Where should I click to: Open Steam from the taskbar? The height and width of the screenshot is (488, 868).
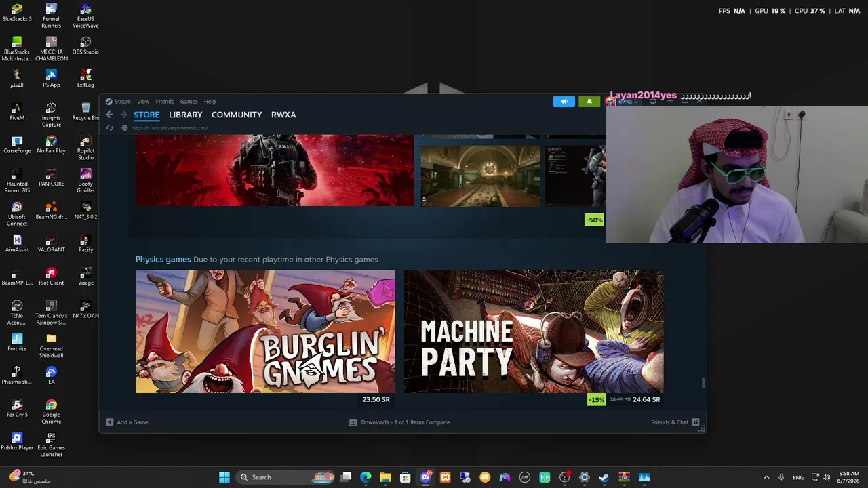point(604,477)
